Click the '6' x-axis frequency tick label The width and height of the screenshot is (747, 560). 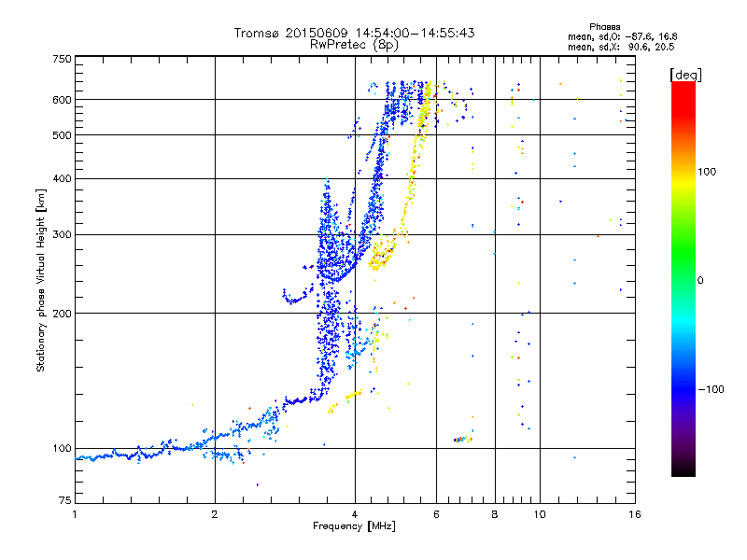click(x=436, y=514)
